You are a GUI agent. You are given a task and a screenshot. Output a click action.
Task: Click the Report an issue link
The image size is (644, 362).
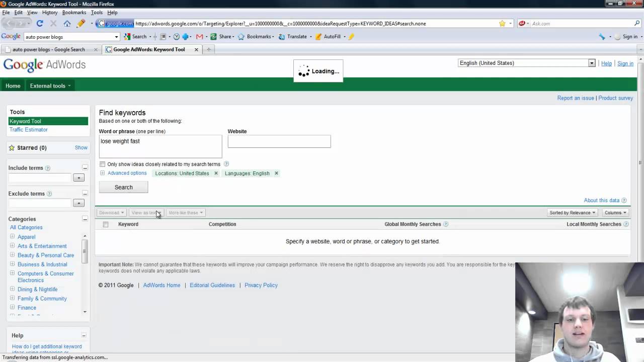point(576,98)
